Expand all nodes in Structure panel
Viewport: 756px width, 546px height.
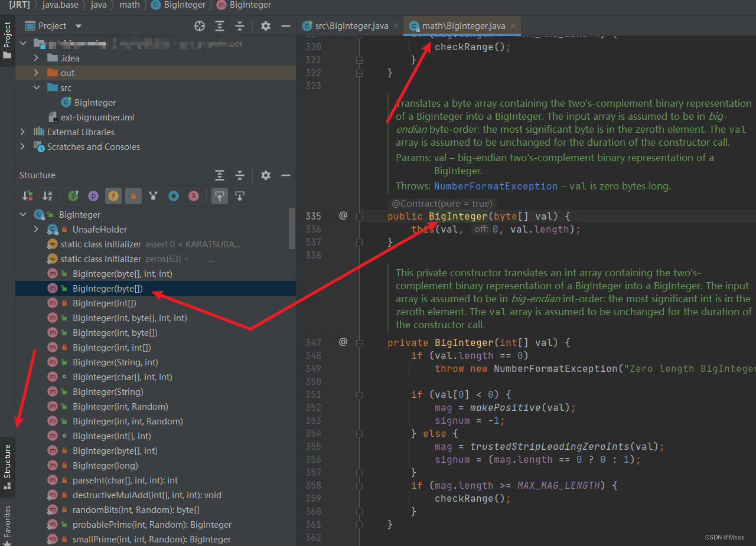220,175
